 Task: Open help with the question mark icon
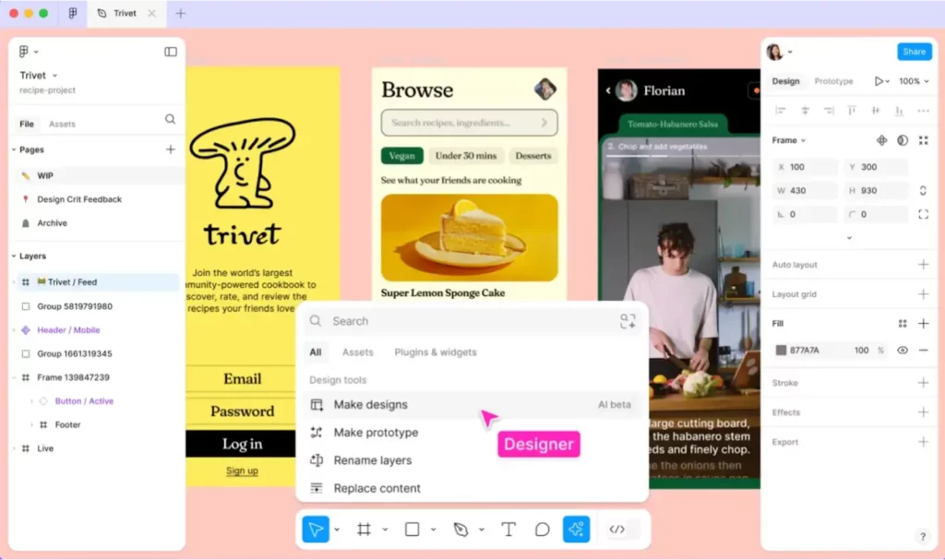tap(923, 537)
